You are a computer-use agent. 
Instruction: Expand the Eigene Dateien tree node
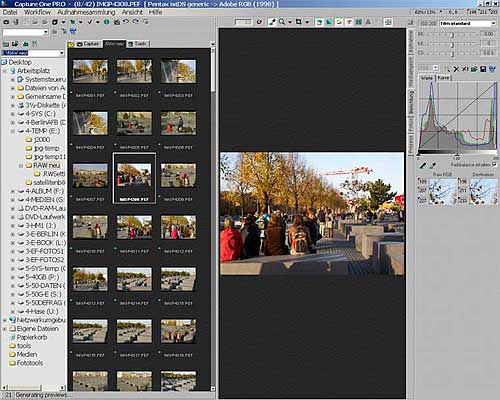click(x=5, y=329)
